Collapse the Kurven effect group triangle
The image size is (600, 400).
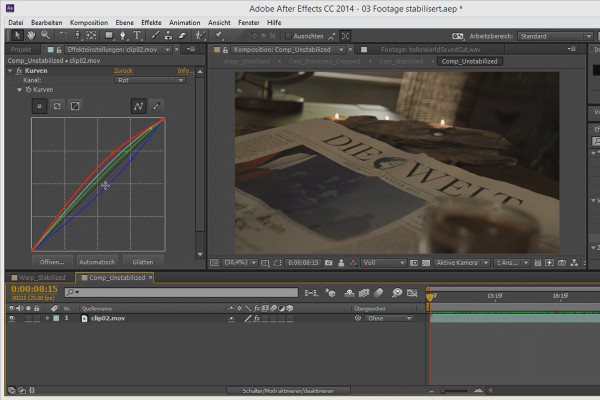pyautogui.click(x=10, y=71)
